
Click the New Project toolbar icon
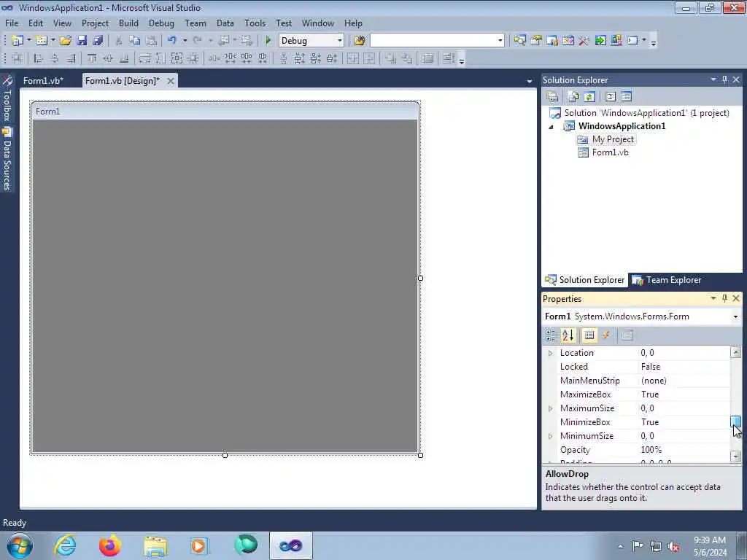coord(18,41)
